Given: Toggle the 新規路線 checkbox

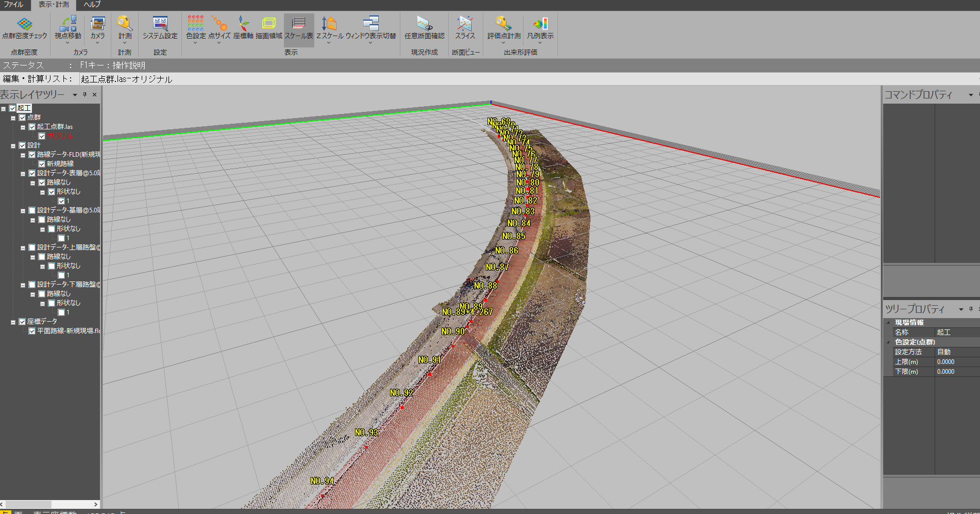Looking at the screenshot, I should (x=42, y=164).
